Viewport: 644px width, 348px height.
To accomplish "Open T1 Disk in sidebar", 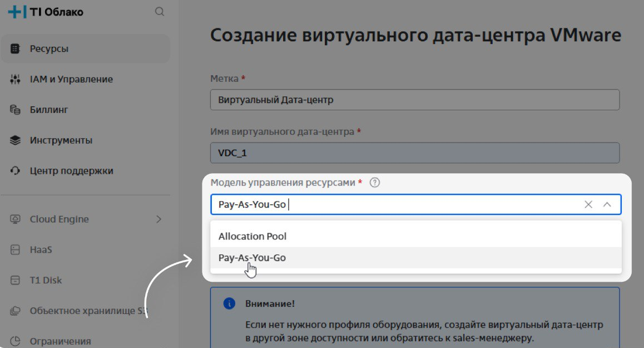I will (x=46, y=280).
